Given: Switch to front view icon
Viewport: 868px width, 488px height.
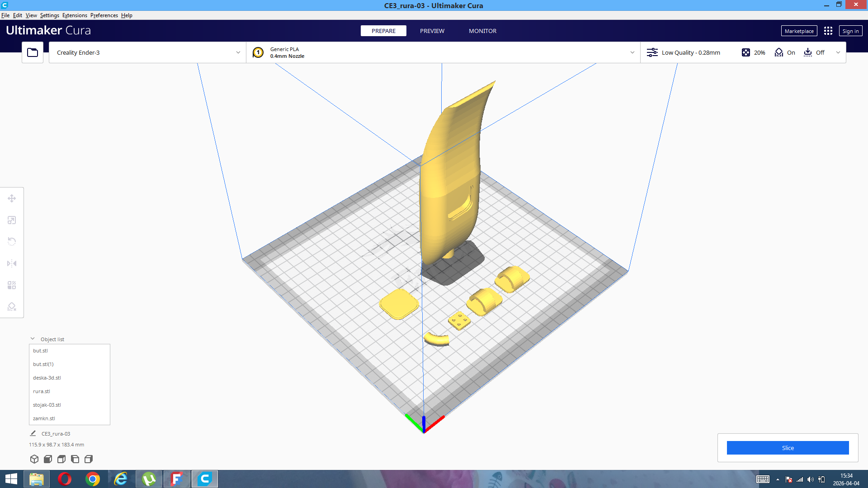Looking at the screenshot, I should click(48, 459).
